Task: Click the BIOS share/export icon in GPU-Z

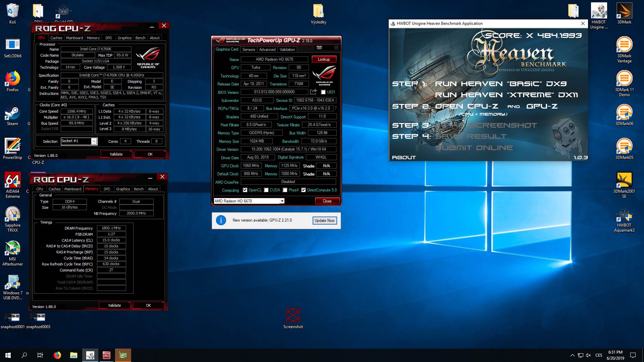Action: pyautogui.click(x=313, y=92)
